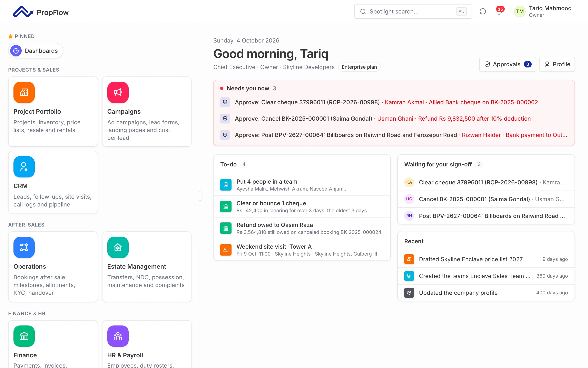Open Created the teams Enclave Sales Team entry

(x=486, y=276)
